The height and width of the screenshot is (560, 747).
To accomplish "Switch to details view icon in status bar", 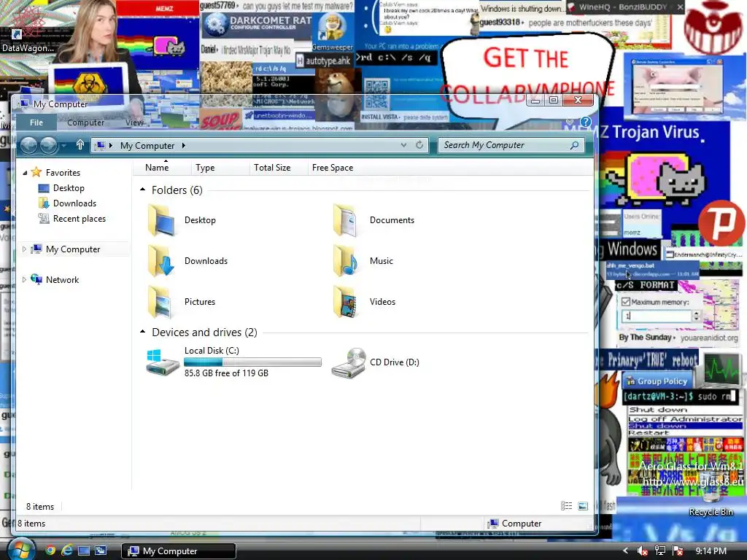I will pos(566,506).
